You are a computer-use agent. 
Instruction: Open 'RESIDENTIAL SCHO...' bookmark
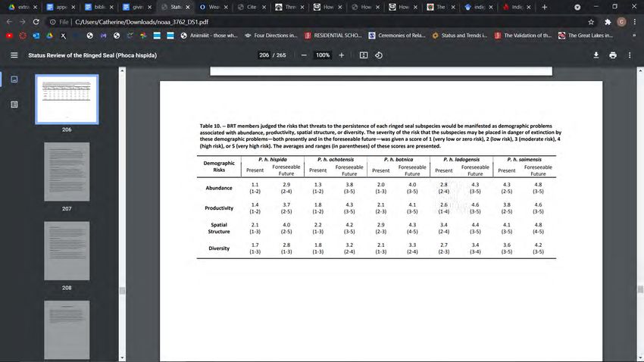(333, 36)
